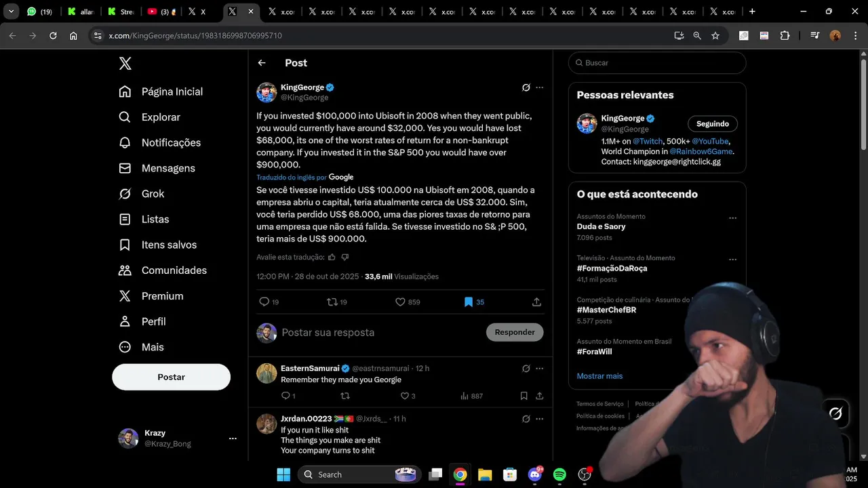
Task: Open Explorar search page
Action: 150,117
